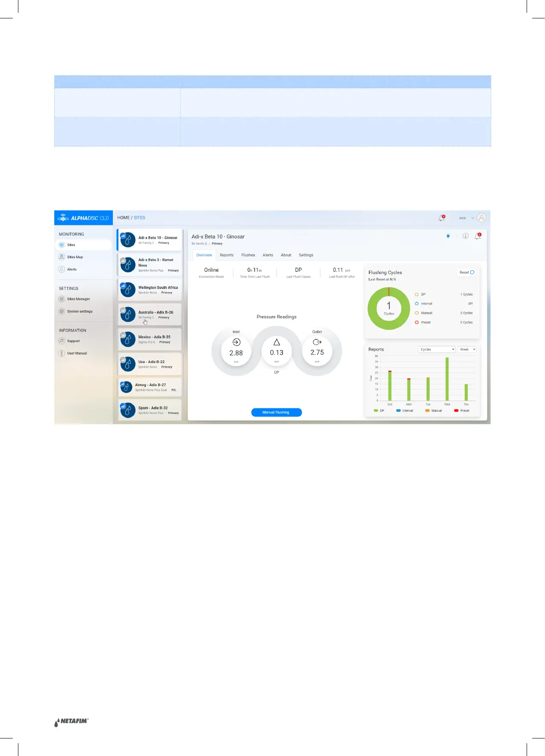
Task: Select the Wellington South Africa site
Action: 149,289
